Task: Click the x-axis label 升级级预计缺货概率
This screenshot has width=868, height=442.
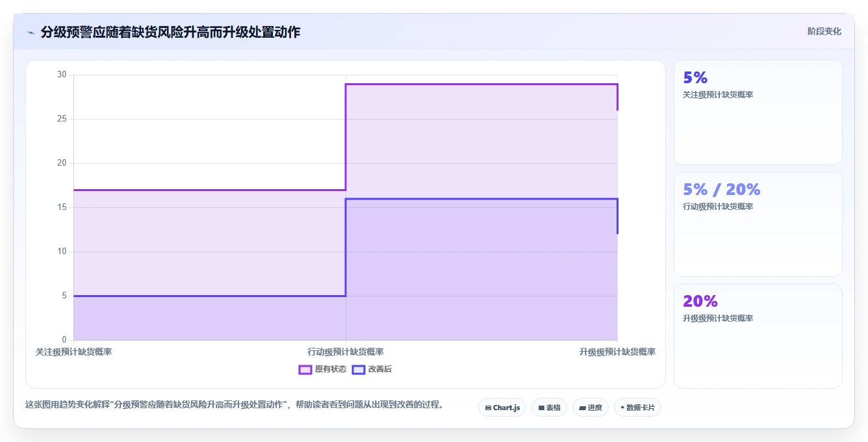Action: [x=617, y=352]
